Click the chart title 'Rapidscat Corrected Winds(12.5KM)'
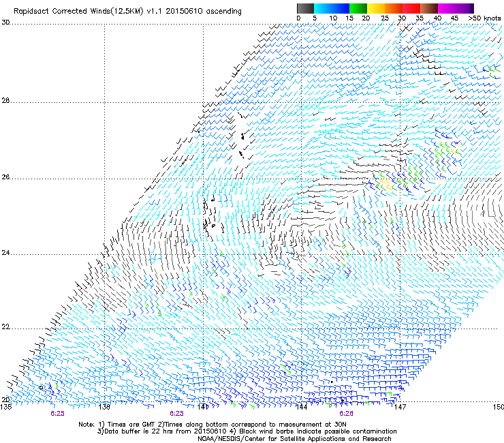Image resolution: width=504 pixels, height=443 pixels. [78, 12]
